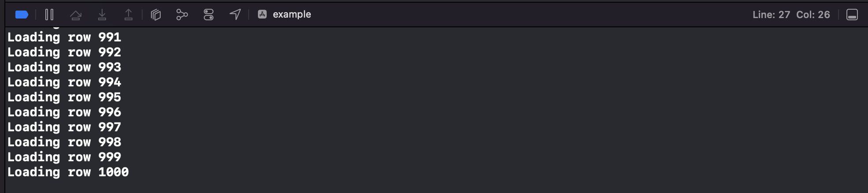The image size is (868, 193).
Task: Click the console line Loading row 991
Action: (x=64, y=37)
